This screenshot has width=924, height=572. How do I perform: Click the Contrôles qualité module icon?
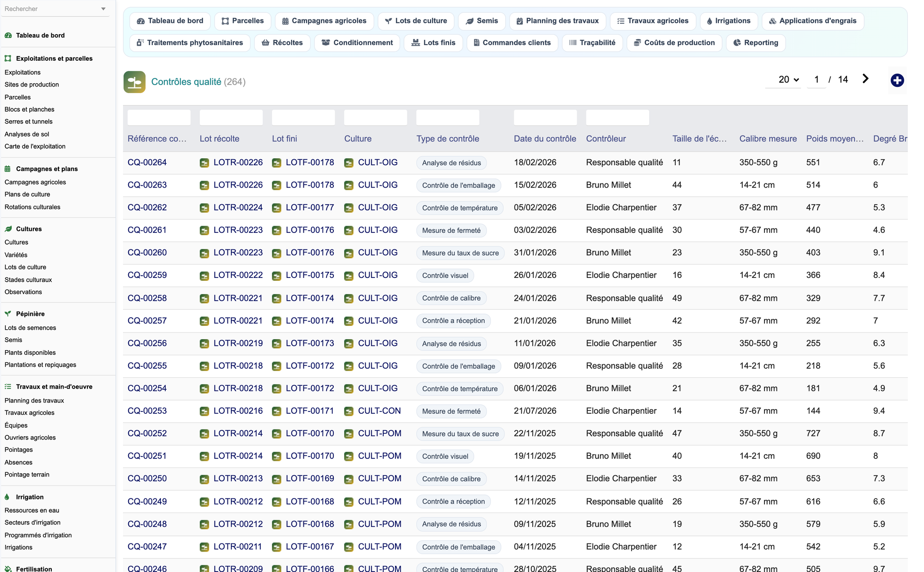click(134, 82)
